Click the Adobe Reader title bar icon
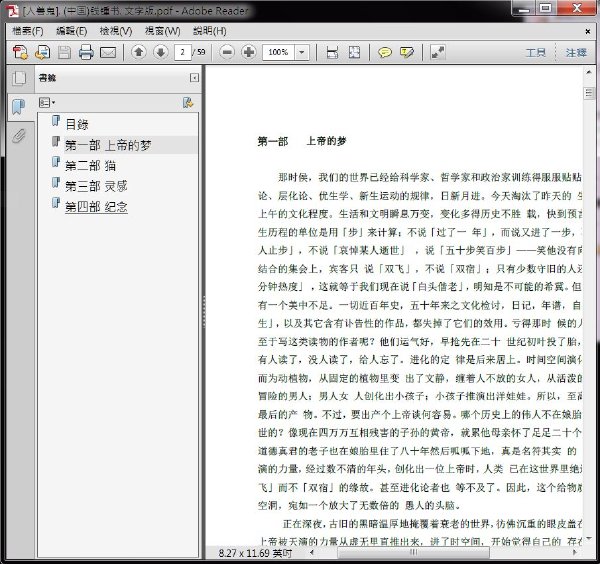Screen dimensions: 600x564 tap(13, 11)
